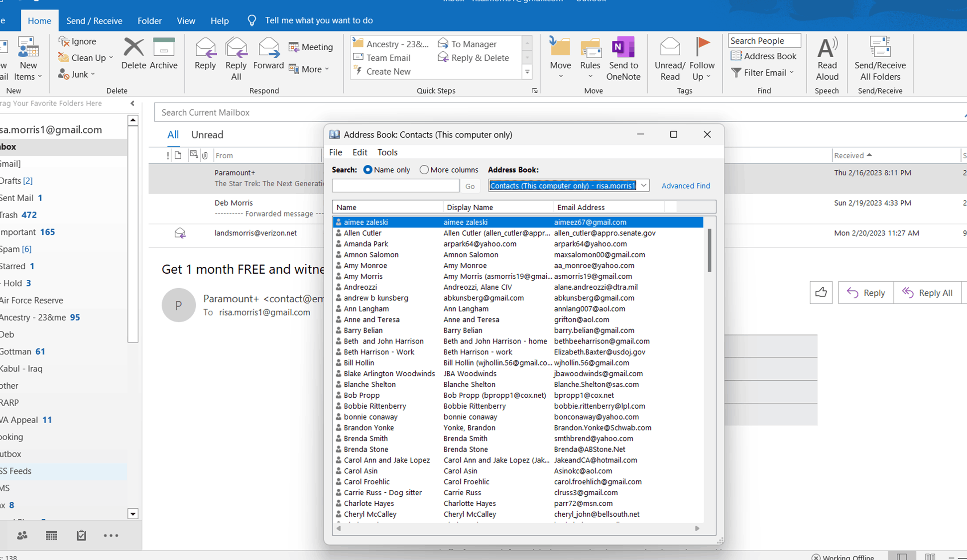Click the Advanced Find link
967x560 pixels.
coord(686,185)
